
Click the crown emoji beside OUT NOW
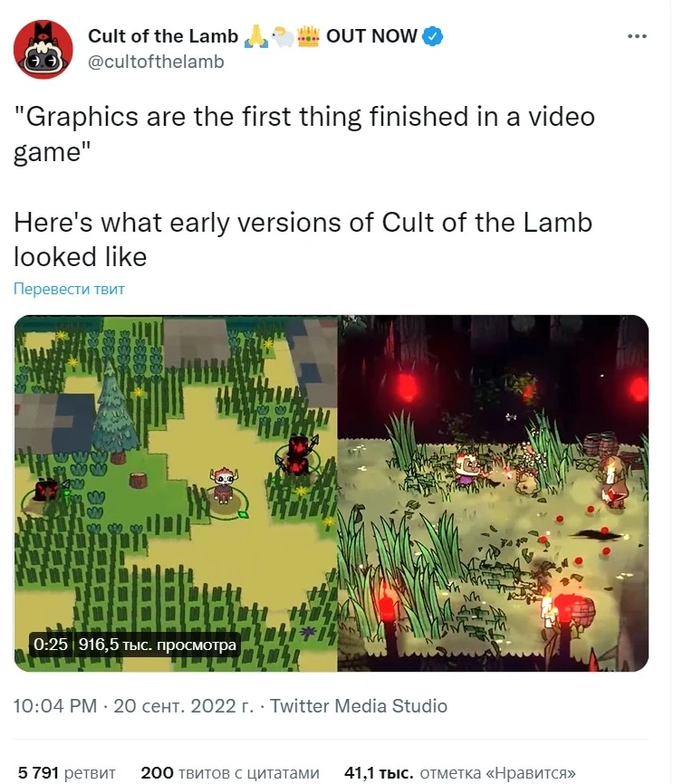tap(308, 36)
